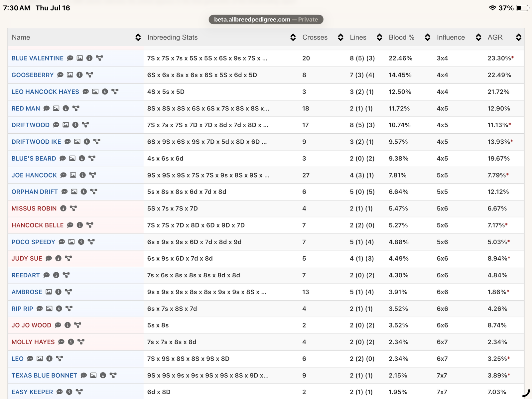Open pedigree tree icon for REEDART
The width and height of the screenshot is (532, 399).
[66, 275]
